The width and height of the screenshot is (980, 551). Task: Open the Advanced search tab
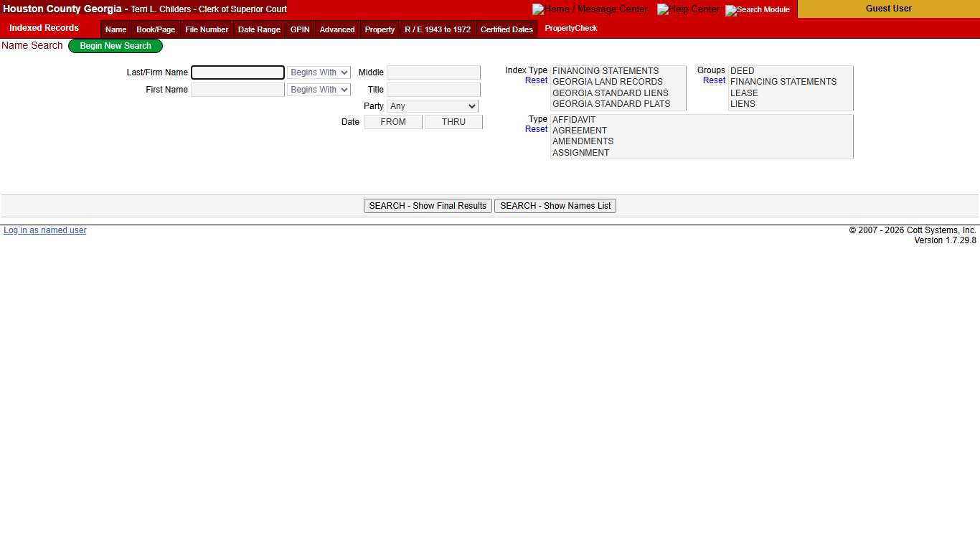click(x=336, y=29)
